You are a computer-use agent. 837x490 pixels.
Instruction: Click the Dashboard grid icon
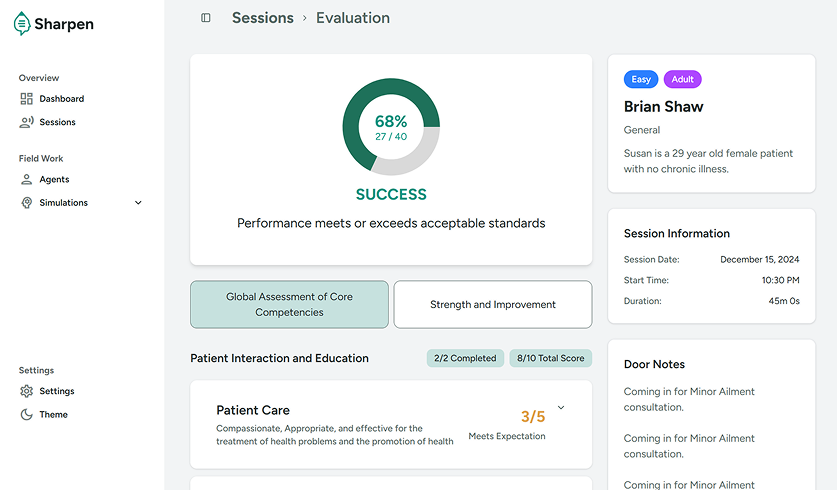(27, 99)
